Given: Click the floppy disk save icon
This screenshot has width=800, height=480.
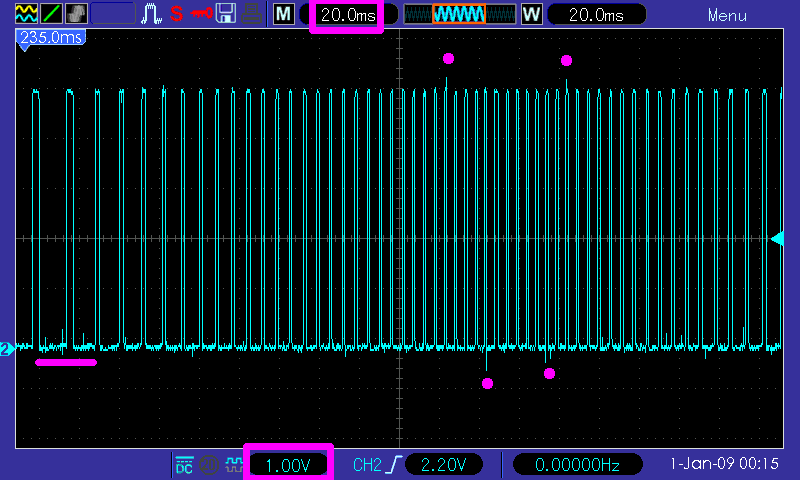Looking at the screenshot, I should (226, 14).
